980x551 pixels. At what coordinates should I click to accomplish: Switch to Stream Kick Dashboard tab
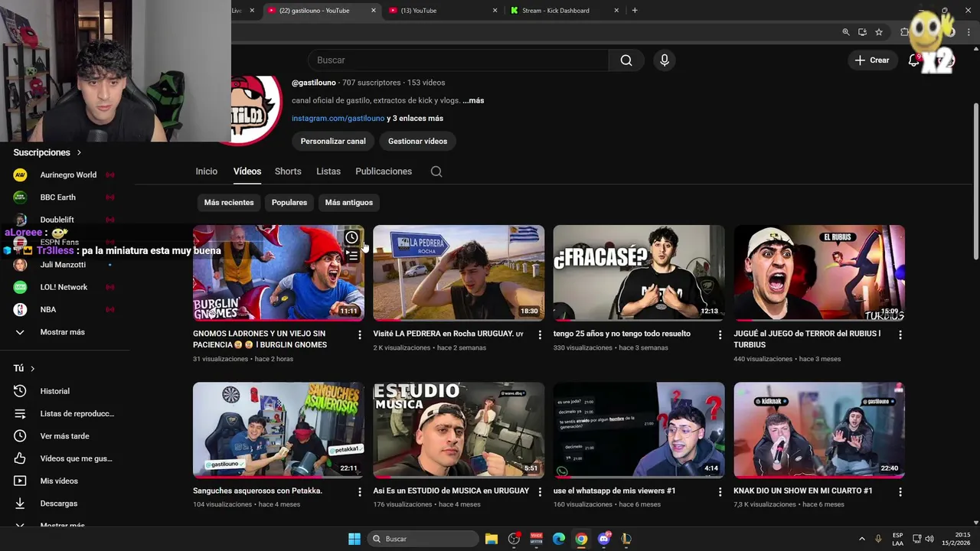pyautogui.click(x=563, y=11)
